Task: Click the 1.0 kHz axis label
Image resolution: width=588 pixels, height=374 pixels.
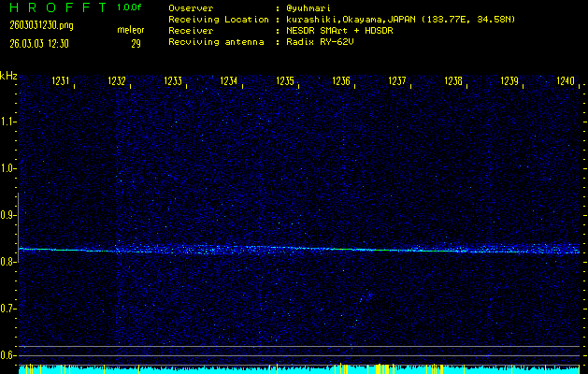Action: (7, 168)
